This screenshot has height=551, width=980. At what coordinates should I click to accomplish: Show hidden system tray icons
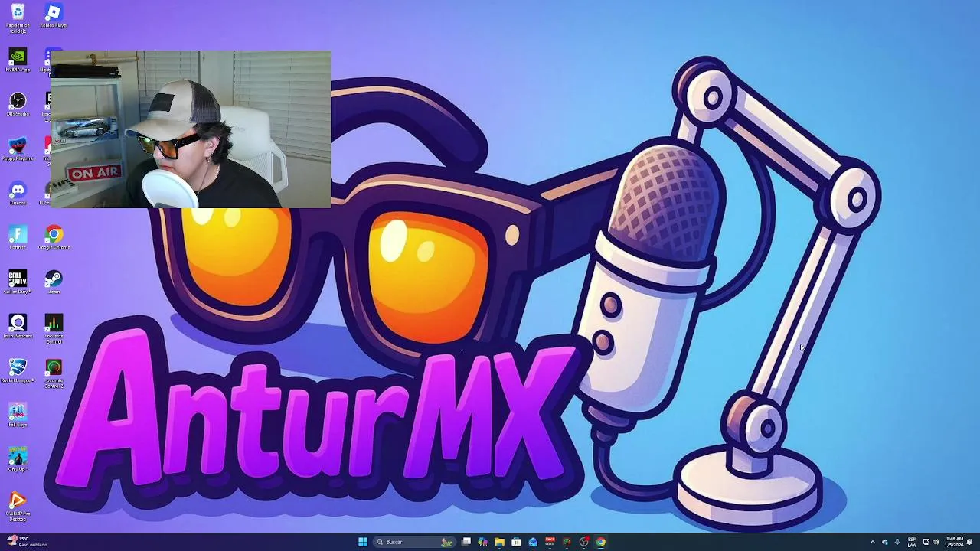(873, 542)
